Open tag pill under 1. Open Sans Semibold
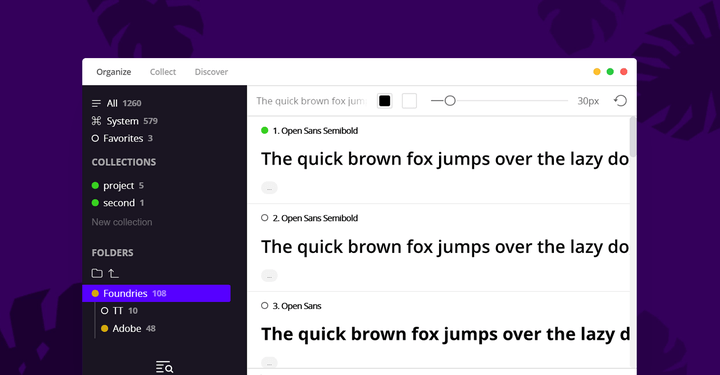Screen dimensions: 720x375 tap(269, 188)
